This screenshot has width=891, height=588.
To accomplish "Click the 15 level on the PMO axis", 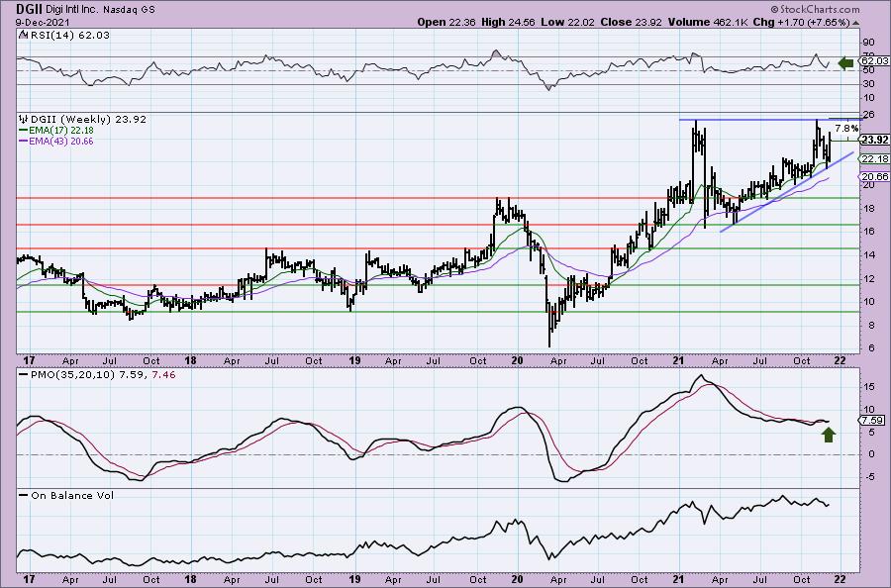I will (869, 386).
